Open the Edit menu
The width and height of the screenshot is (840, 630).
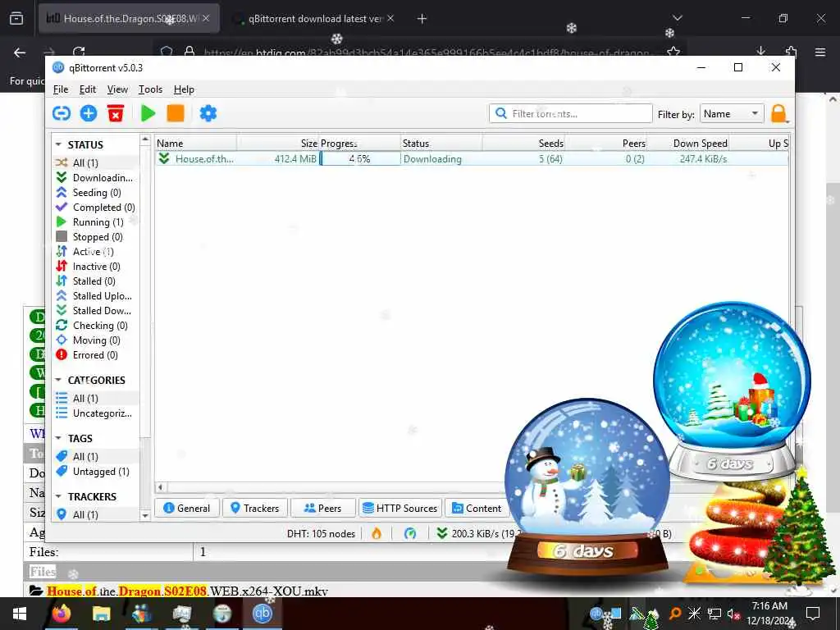[x=87, y=89]
